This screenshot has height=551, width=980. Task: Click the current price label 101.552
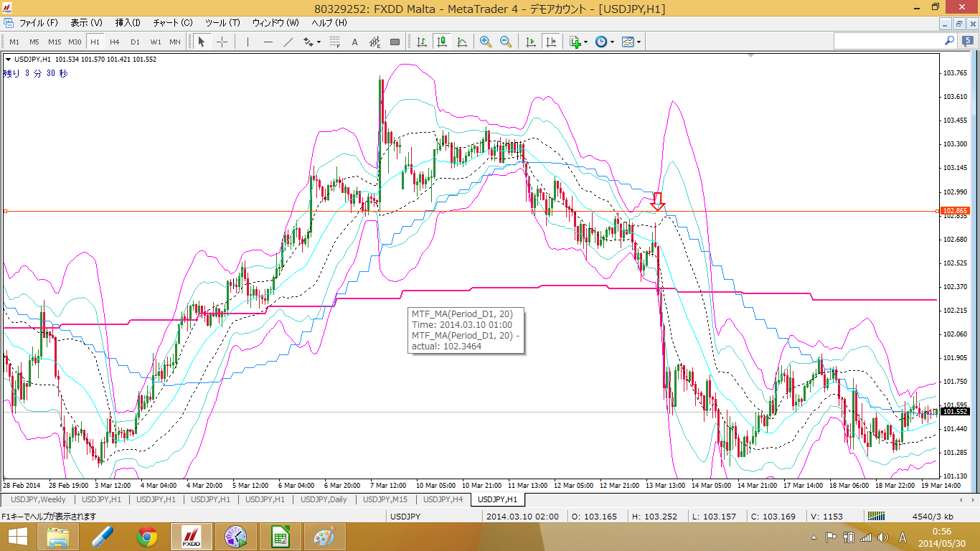click(x=956, y=412)
